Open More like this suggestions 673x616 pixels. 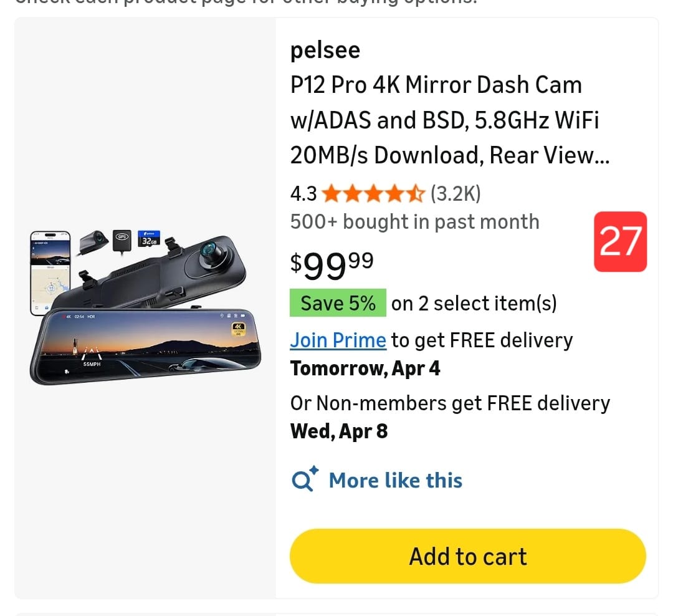[x=395, y=480]
